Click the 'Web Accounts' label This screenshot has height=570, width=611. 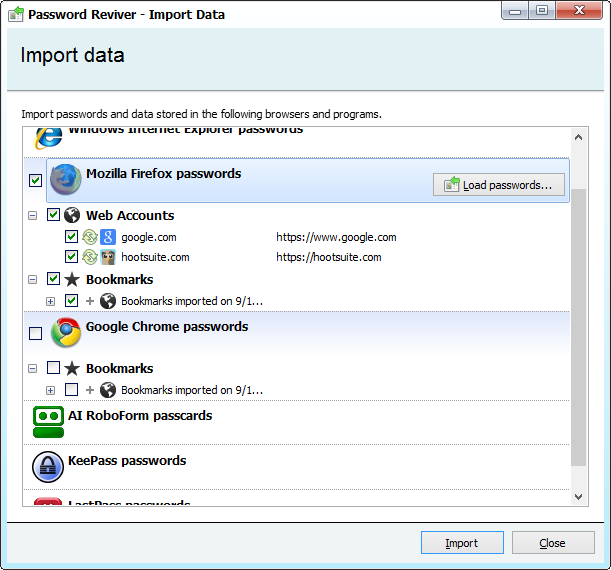130,215
